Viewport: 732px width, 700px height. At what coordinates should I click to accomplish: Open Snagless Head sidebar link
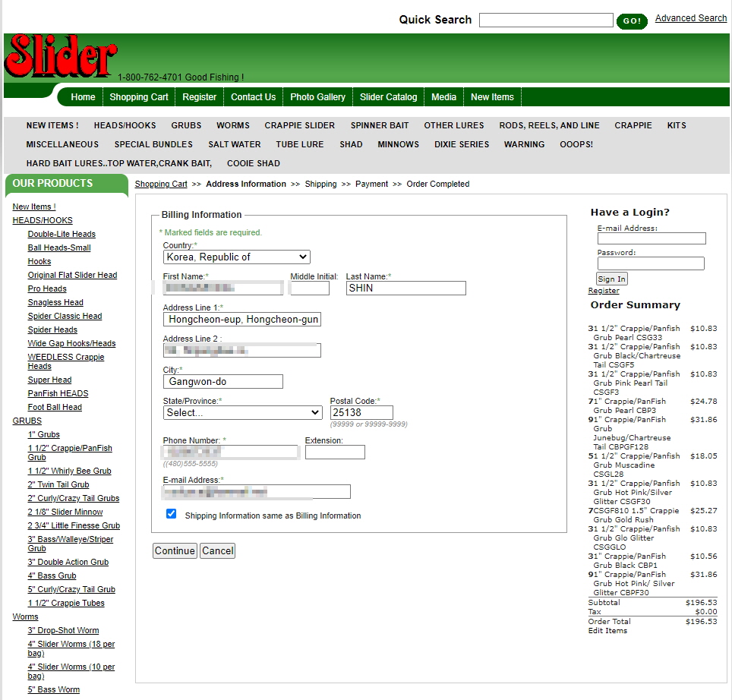[55, 302]
